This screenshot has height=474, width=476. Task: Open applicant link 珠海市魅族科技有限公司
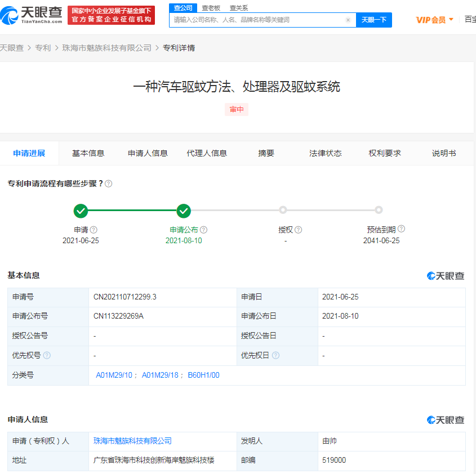[x=132, y=441]
